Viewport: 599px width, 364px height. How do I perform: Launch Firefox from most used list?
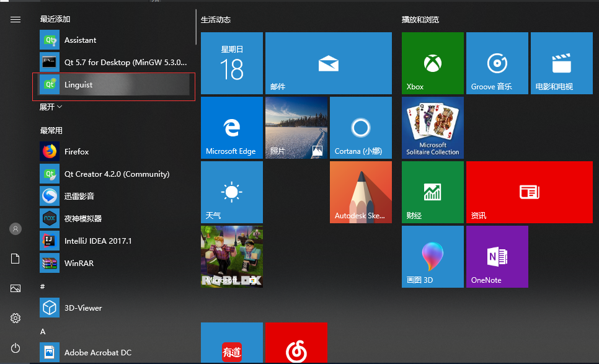click(77, 151)
